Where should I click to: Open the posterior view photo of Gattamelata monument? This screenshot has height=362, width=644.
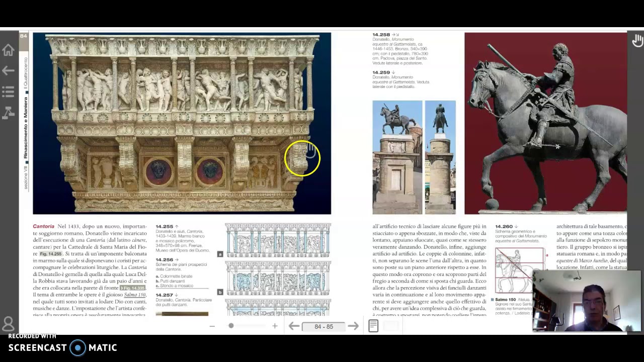click(440, 157)
